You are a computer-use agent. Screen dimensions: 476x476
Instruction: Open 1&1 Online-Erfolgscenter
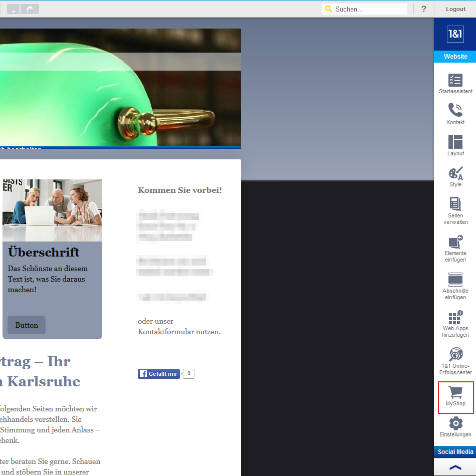[455, 361]
